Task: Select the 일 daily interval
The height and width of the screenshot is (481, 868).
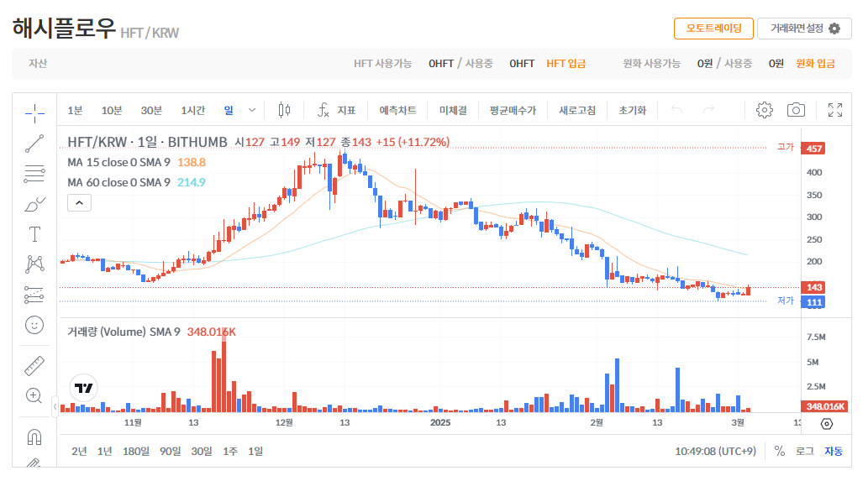Action: (229, 110)
